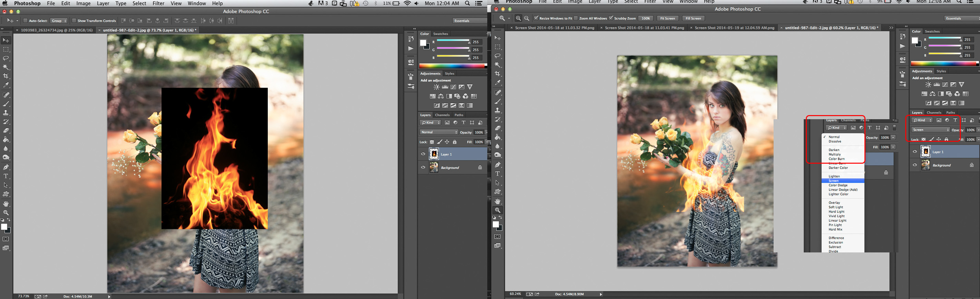This screenshot has width=980, height=299.
Task: Select the Eyedropper tool in left window
Action: coord(6,85)
